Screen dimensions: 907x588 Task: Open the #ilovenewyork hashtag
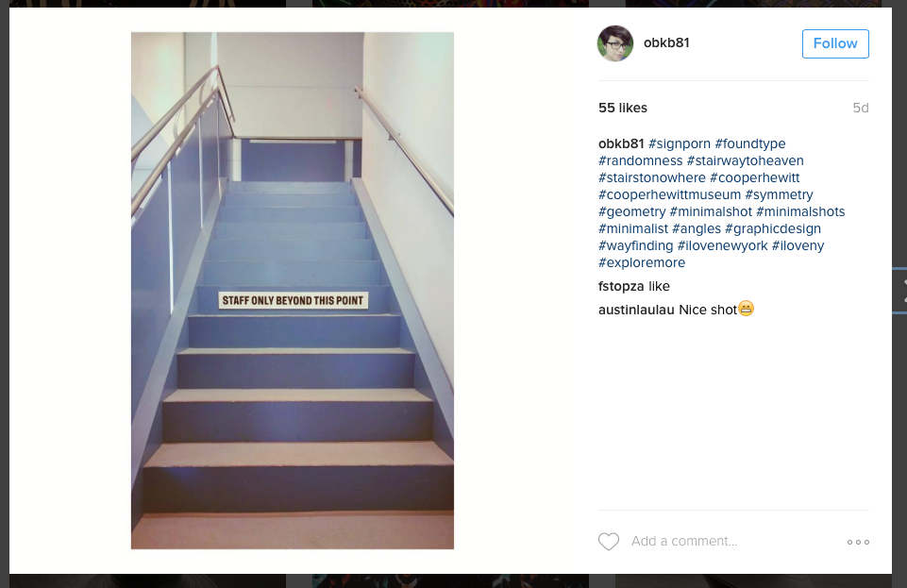(x=722, y=245)
